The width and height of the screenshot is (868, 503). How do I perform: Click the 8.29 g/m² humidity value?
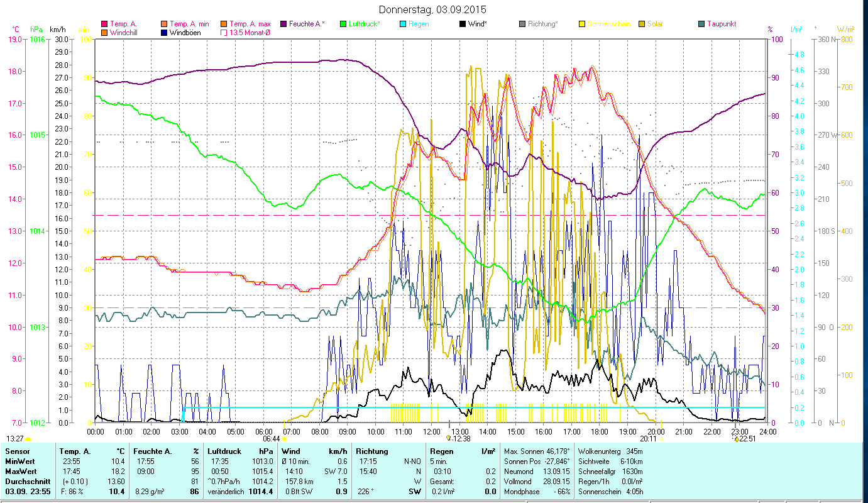click(x=150, y=491)
